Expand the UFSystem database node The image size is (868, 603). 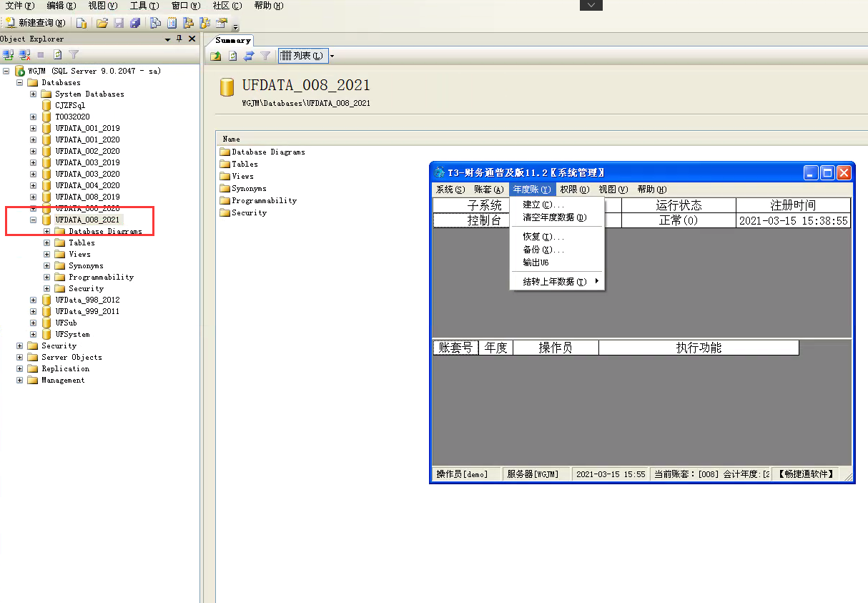coord(34,335)
